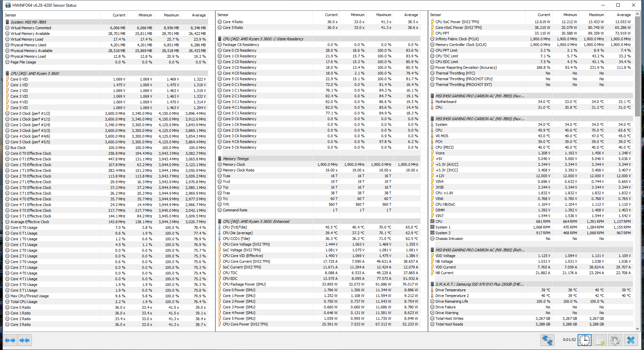
Task: Click the lightning icon beside CPU PPT
Action: pos(432,33)
